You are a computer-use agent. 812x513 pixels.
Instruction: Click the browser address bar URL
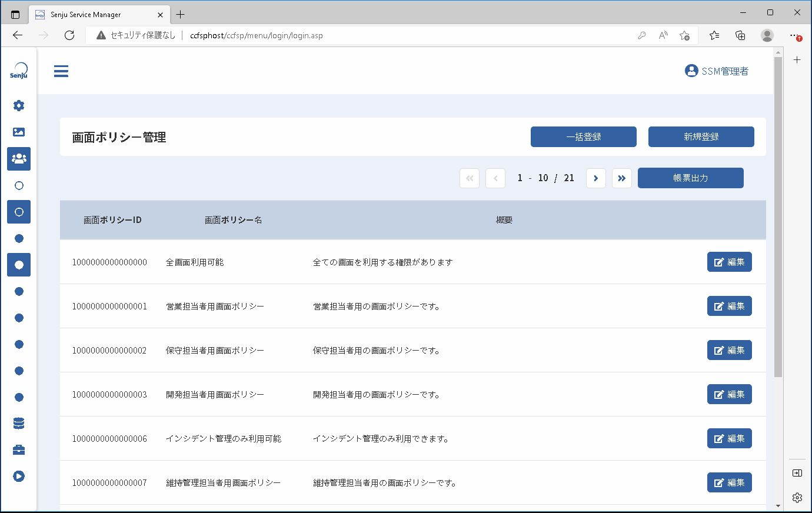[x=257, y=35]
